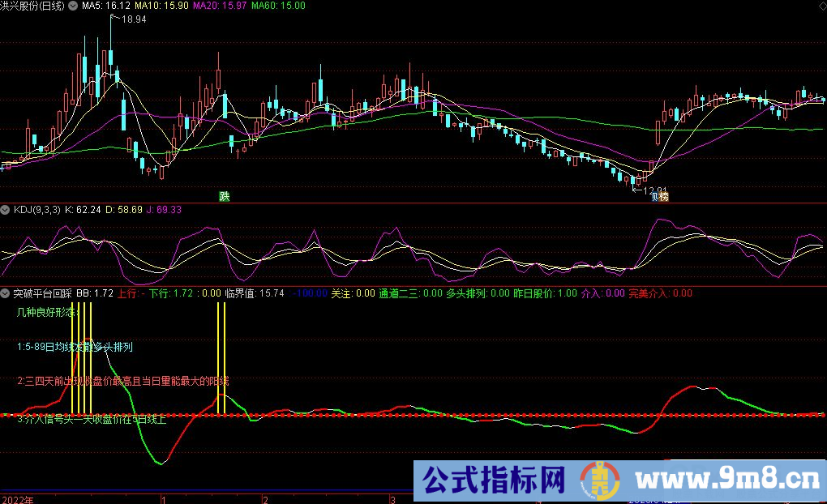827x504 pixels.
Task: Select the K: 62.24 value
Action: click(x=83, y=210)
